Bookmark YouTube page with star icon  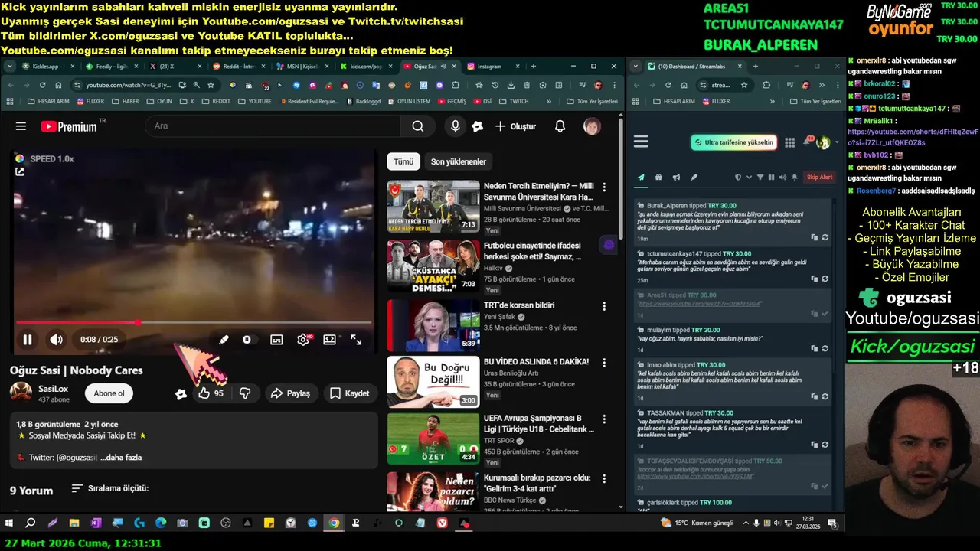[211, 85]
